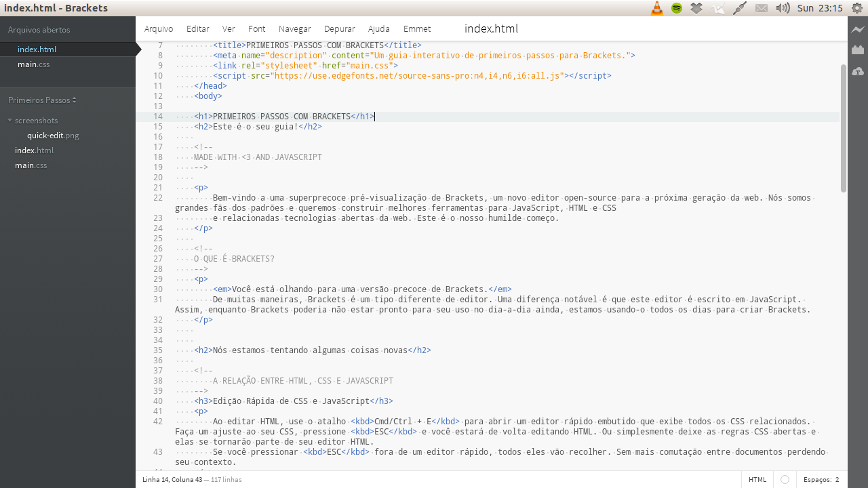
Task: Open the Primeiros Passos project dropdown
Action: pos(42,100)
